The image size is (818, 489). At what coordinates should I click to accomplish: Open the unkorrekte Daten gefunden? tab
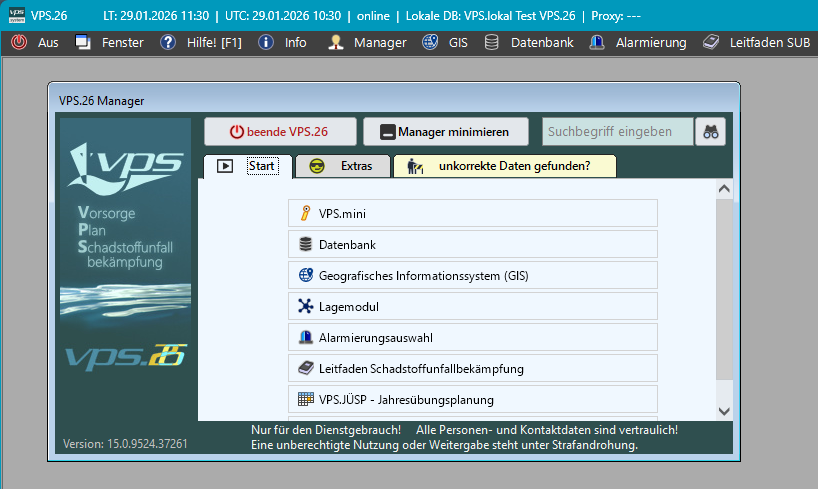(x=504, y=166)
